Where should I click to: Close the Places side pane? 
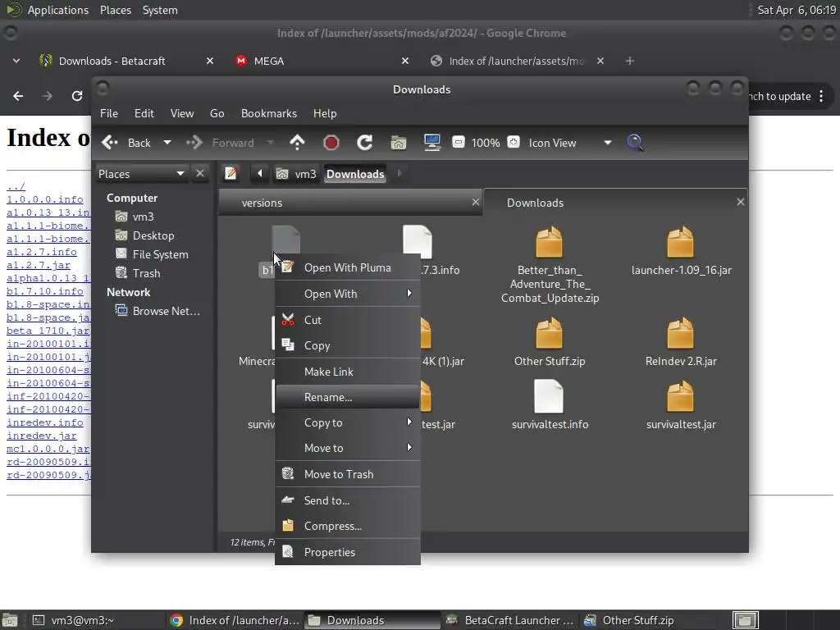point(200,174)
